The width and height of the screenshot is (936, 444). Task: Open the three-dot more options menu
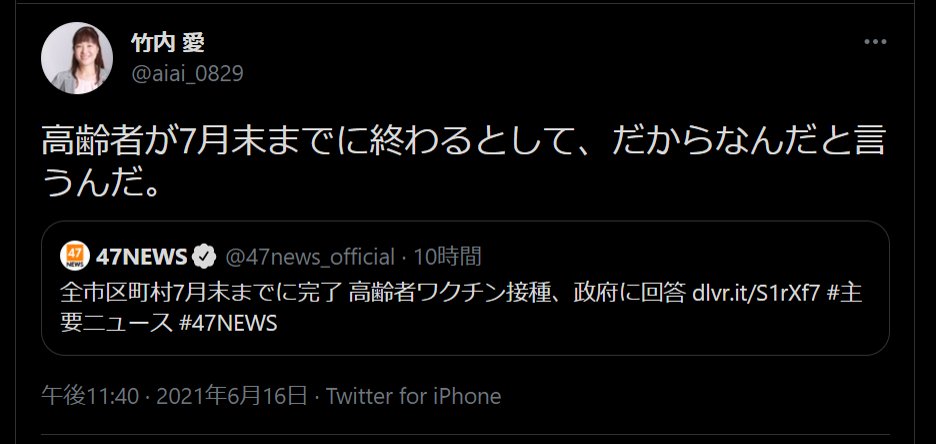point(875,42)
